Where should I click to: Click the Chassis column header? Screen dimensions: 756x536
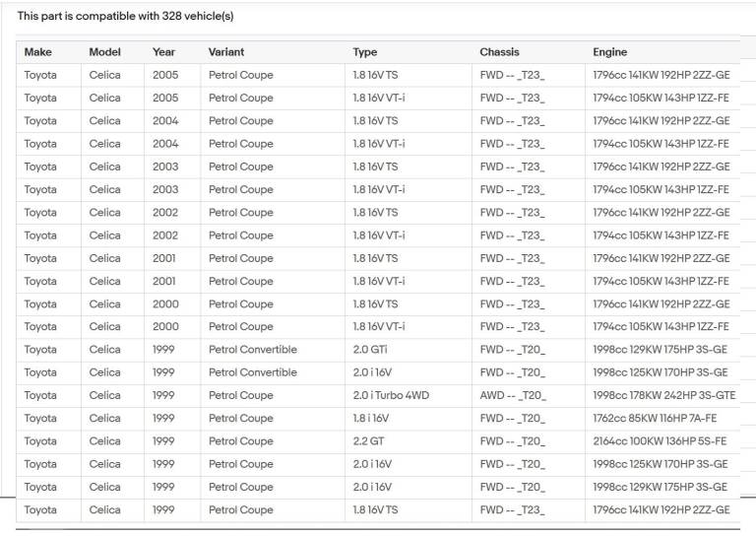499,52
